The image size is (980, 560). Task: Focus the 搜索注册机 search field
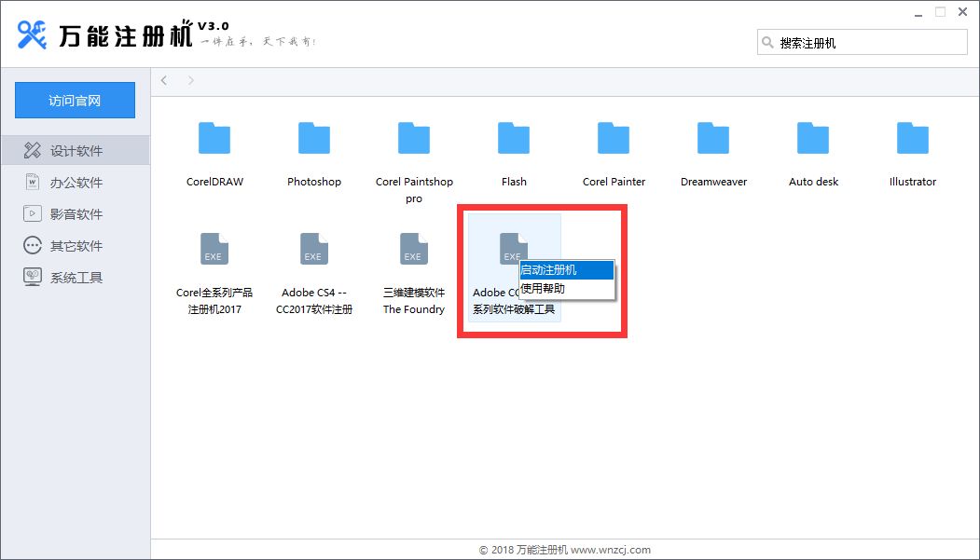[862, 43]
